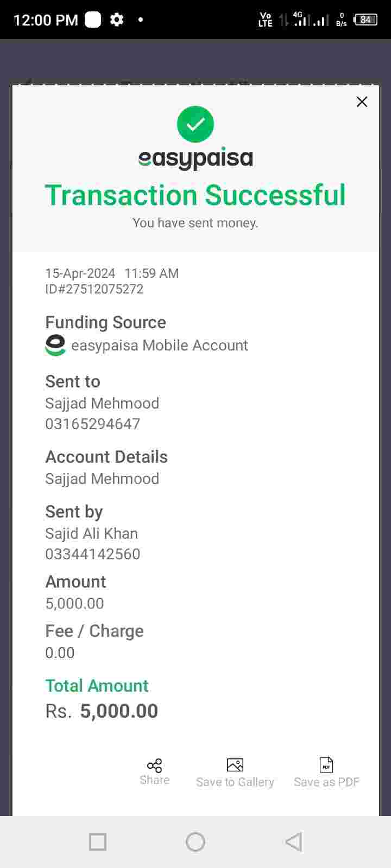
Task: Tap the transaction ID number
Action: click(x=94, y=289)
